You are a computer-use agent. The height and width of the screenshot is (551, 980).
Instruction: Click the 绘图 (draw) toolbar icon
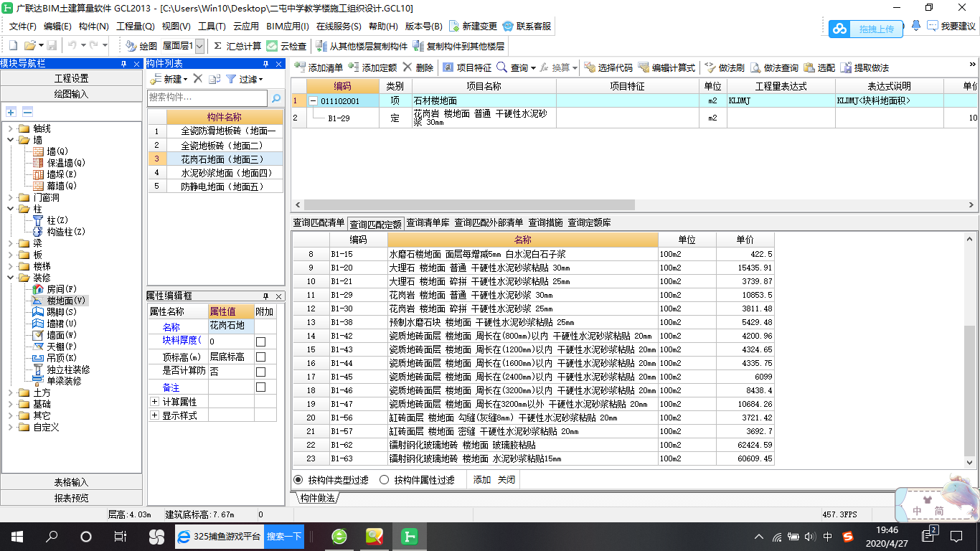point(141,46)
